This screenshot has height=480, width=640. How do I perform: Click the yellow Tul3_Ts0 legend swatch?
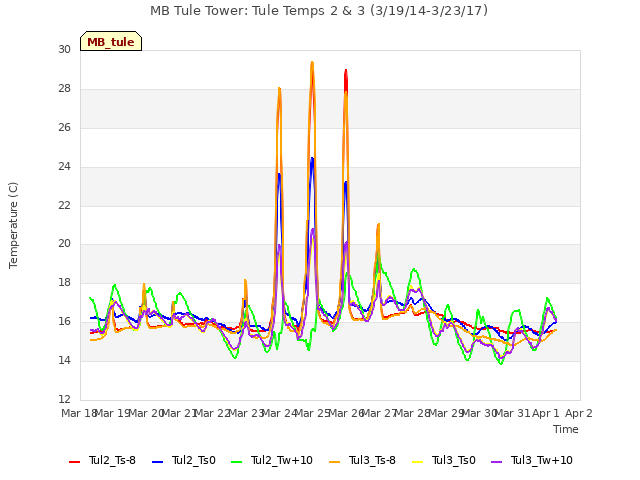(x=418, y=461)
